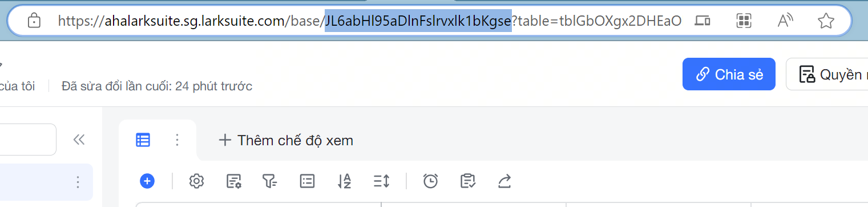Viewport: 868px width, 207px height.
Task: Open the row height icon
Action: click(x=381, y=181)
